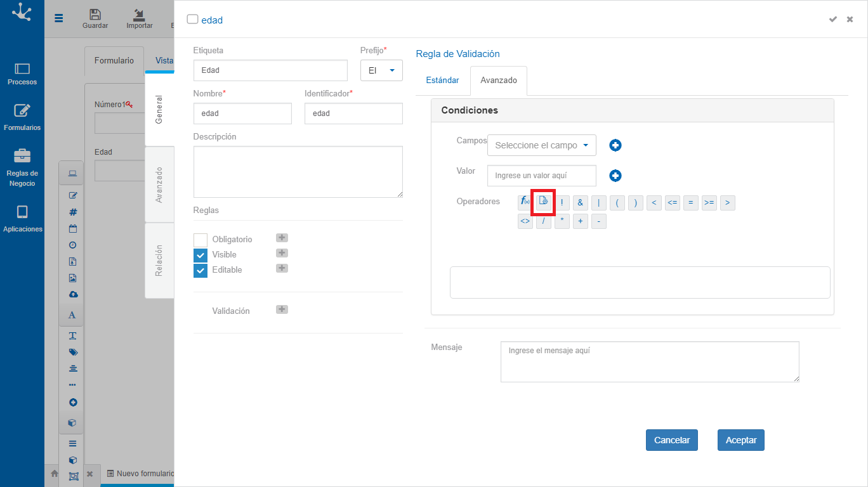
Task: Insert the less-than (<) operator
Action: pyautogui.click(x=654, y=203)
